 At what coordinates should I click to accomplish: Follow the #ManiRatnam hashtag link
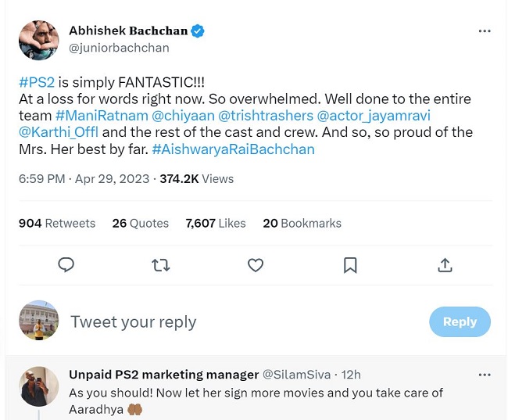click(101, 116)
